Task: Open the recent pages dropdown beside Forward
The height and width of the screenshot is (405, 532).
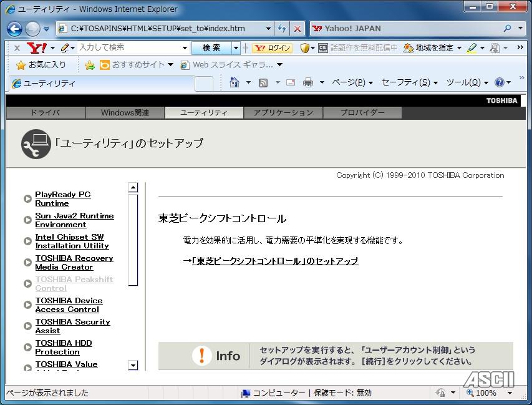Action: tap(47, 29)
